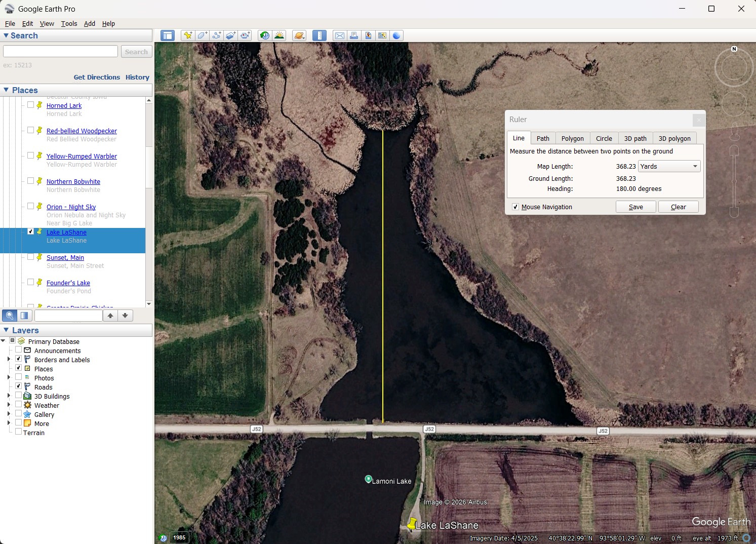Click the Show Ruler toolbar icon
The image size is (756, 544).
pyautogui.click(x=320, y=35)
